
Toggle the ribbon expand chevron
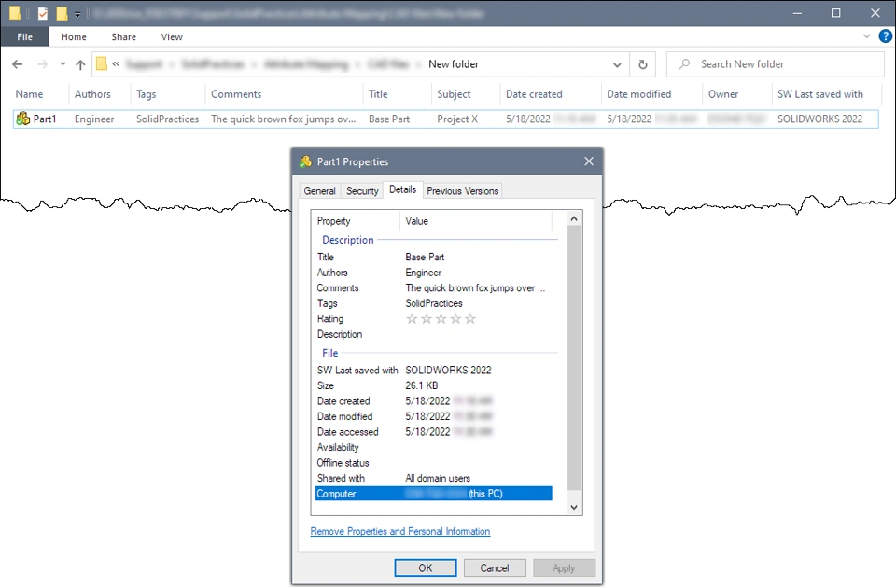(867, 36)
